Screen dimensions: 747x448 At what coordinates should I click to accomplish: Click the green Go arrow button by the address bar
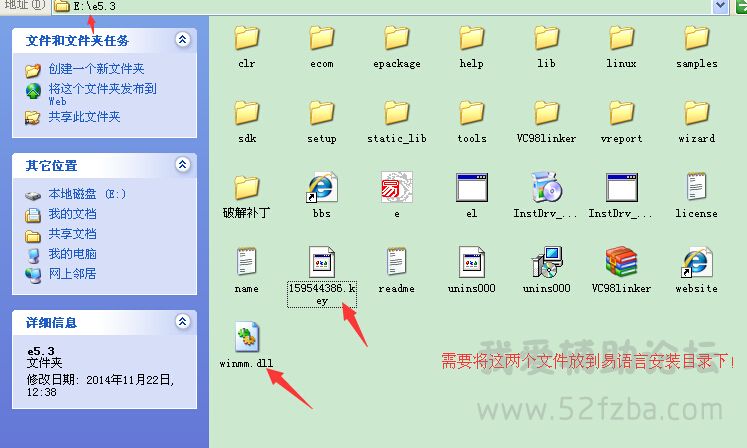(740, 6)
